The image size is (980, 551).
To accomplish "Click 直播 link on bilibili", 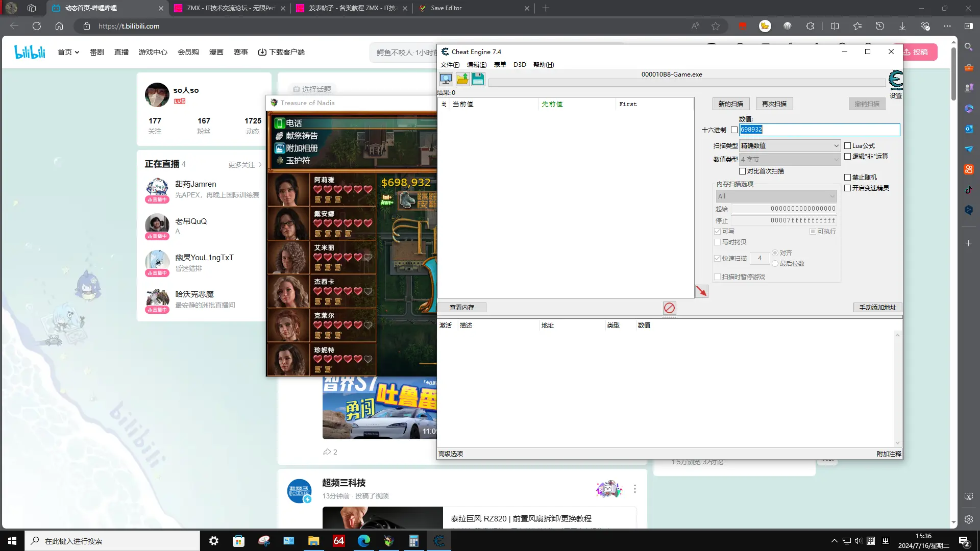I will [x=121, y=52].
